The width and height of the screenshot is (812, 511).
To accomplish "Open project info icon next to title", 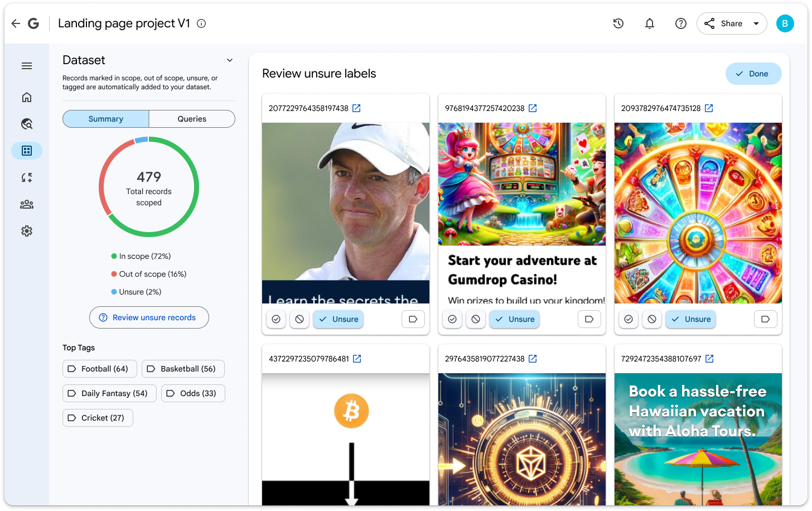I will tap(202, 23).
